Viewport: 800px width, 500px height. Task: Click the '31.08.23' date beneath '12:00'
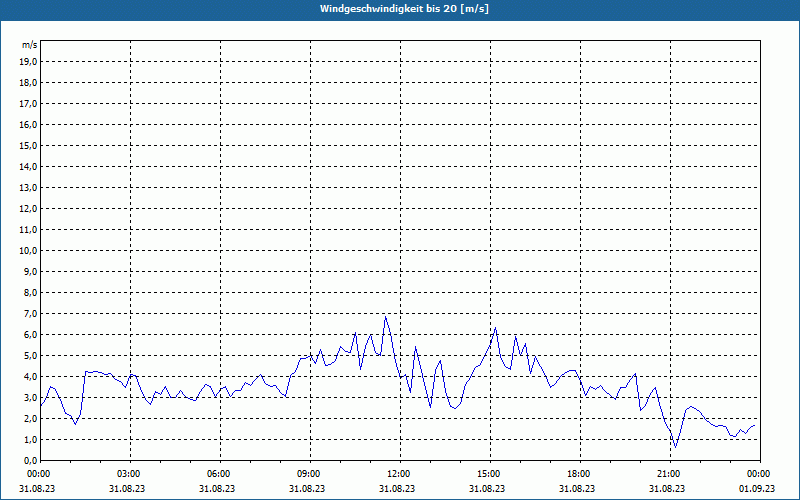click(x=397, y=488)
